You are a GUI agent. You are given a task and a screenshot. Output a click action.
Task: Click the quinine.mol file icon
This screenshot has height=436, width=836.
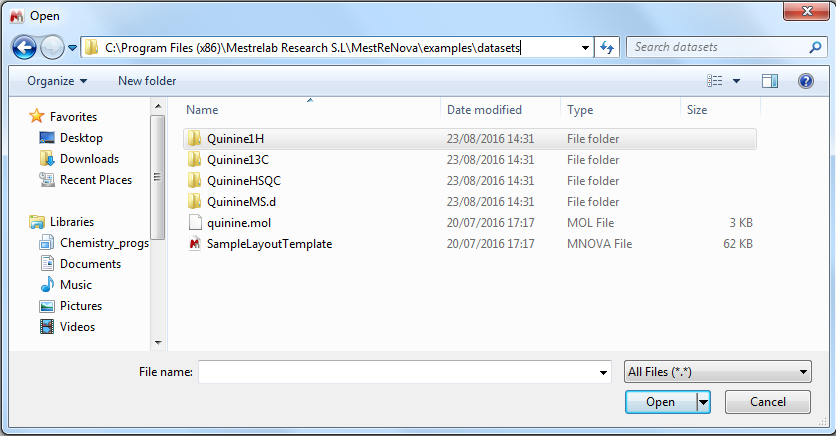pyautogui.click(x=195, y=222)
